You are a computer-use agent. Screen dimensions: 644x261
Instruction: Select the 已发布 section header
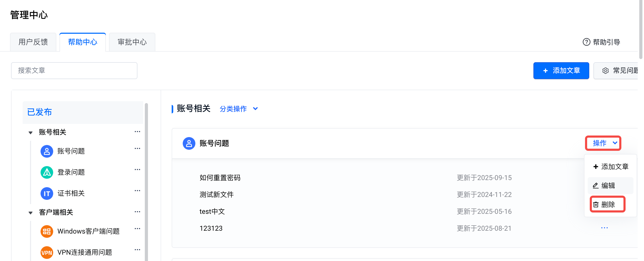click(83, 112)
